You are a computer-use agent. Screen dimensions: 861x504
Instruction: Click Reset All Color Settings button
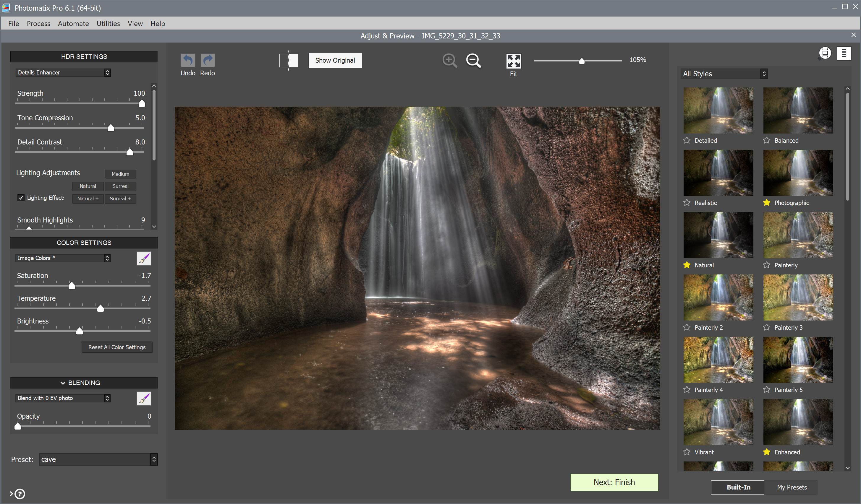point(117,347)
